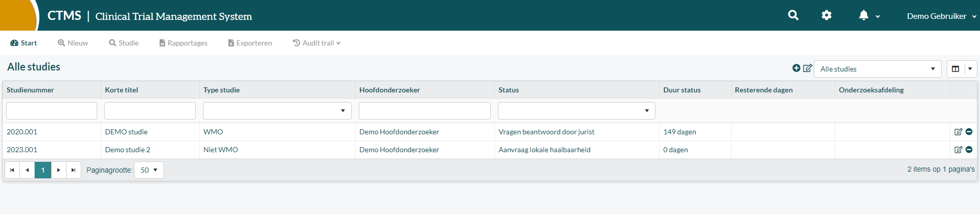The width and height of the screenshot is (980, 214).
Task: Remove study 2020.001 with the minus icon
Action: (x=969, y=132)
